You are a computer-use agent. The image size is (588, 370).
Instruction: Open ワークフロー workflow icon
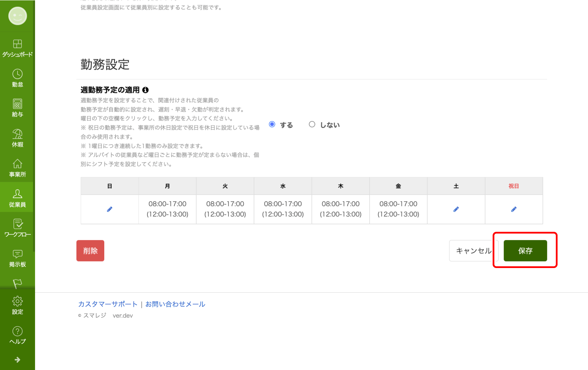coord(17,224)
